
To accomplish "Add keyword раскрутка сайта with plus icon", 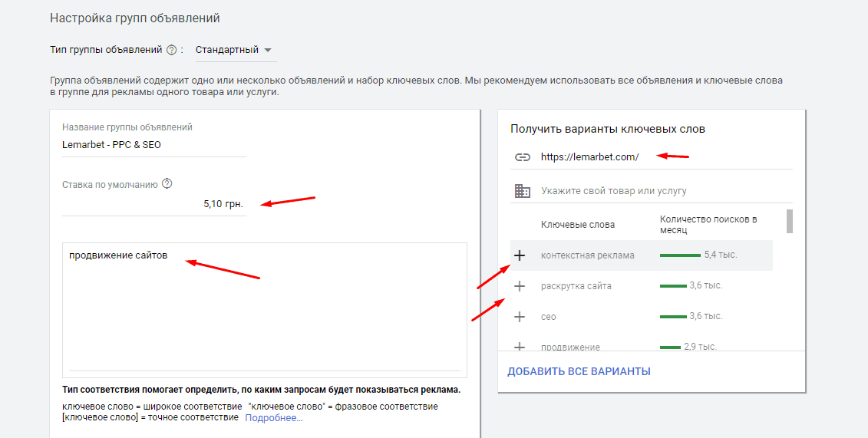I will pos(520,286).
